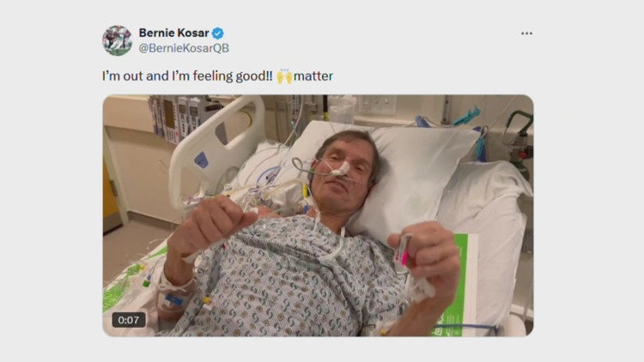Click the blue verified badge

tap(218, 33)
